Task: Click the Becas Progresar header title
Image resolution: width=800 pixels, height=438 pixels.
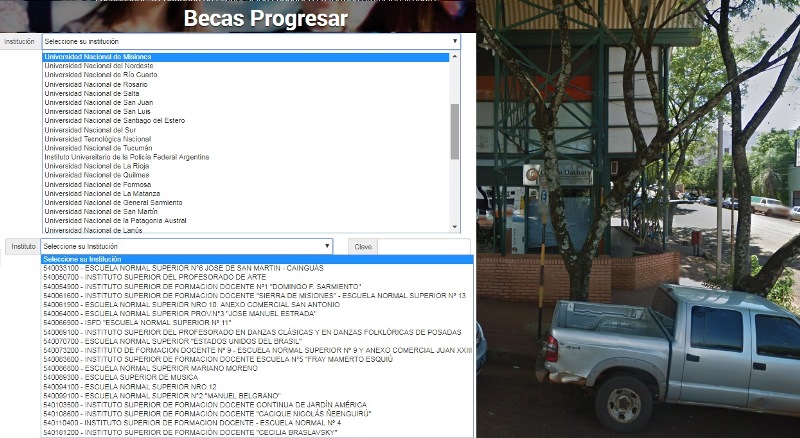Action: tap(265, 18)
